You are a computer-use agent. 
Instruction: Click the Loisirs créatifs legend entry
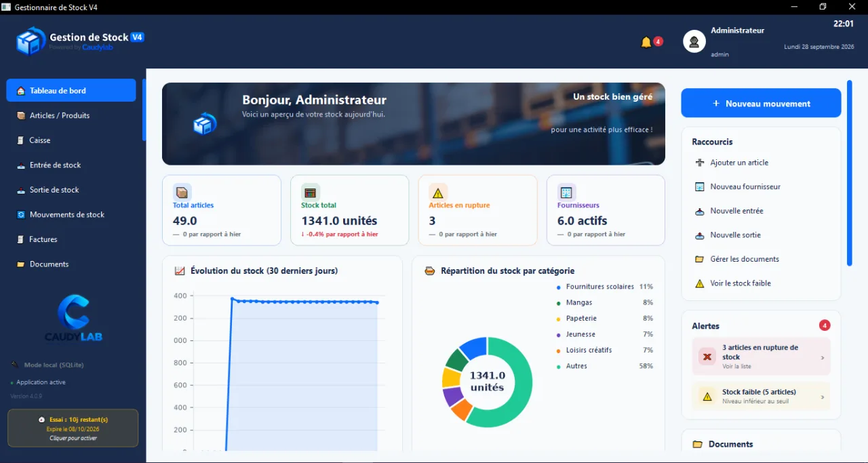click(605, 350)
